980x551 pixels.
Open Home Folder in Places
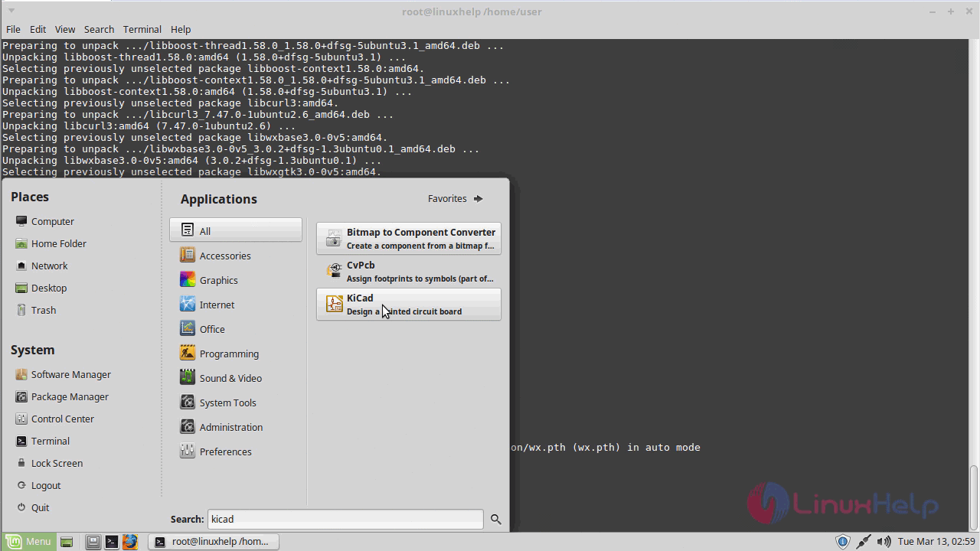(51, 243)
